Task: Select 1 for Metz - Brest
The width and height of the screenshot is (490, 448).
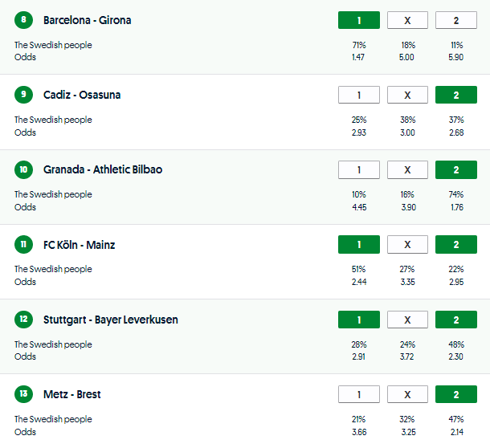Action: 359,394
